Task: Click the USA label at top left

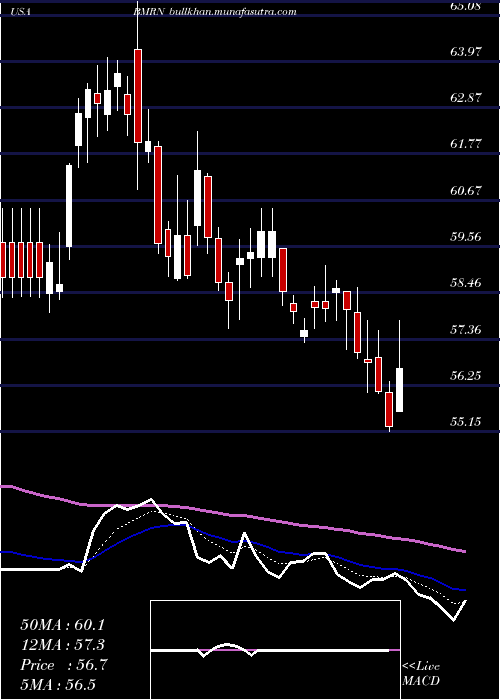Action: tap(20, 12)
